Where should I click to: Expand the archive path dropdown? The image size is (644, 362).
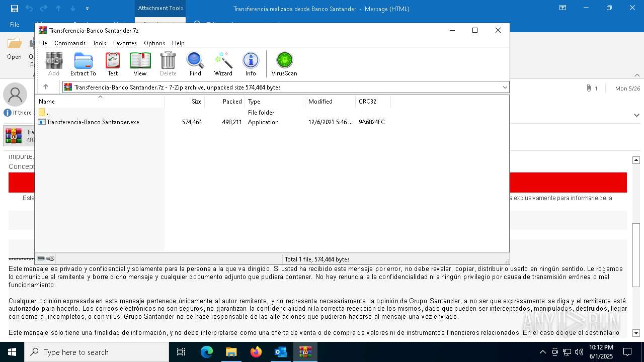click(x=505, y=87)
